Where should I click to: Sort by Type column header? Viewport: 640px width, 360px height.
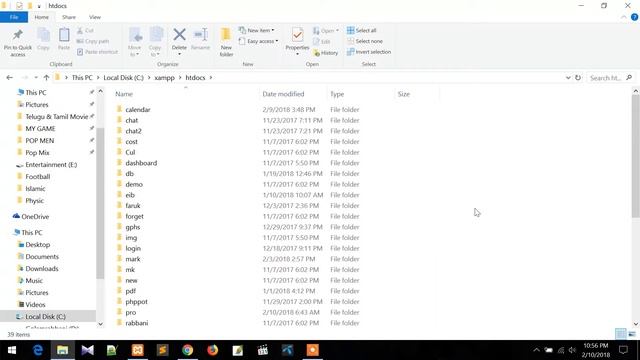337,94
